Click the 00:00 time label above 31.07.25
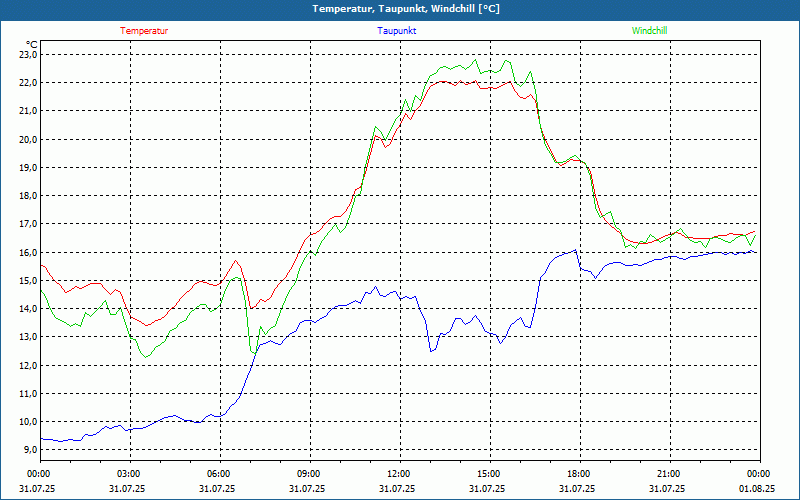Screen dimensions: 800x500 click(39, 474)
